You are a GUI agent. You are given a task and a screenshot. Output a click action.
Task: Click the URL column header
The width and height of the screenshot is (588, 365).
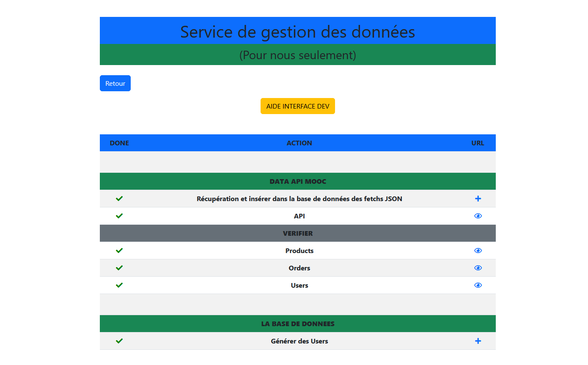(478, 143)
